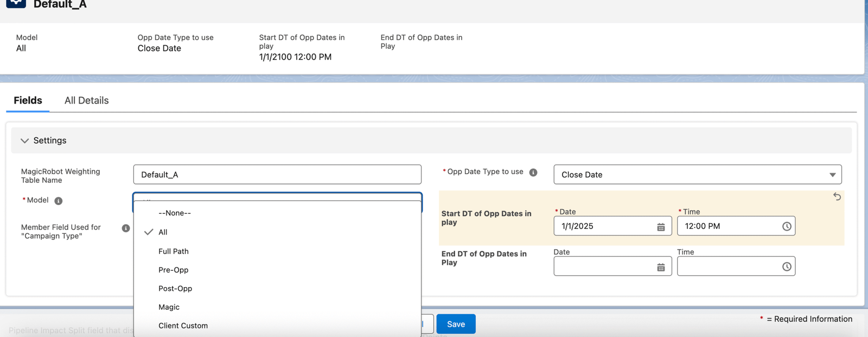This screenshot has height=337, width=868.
Task: Click the empty End Time input
Action: pos(736,266)
